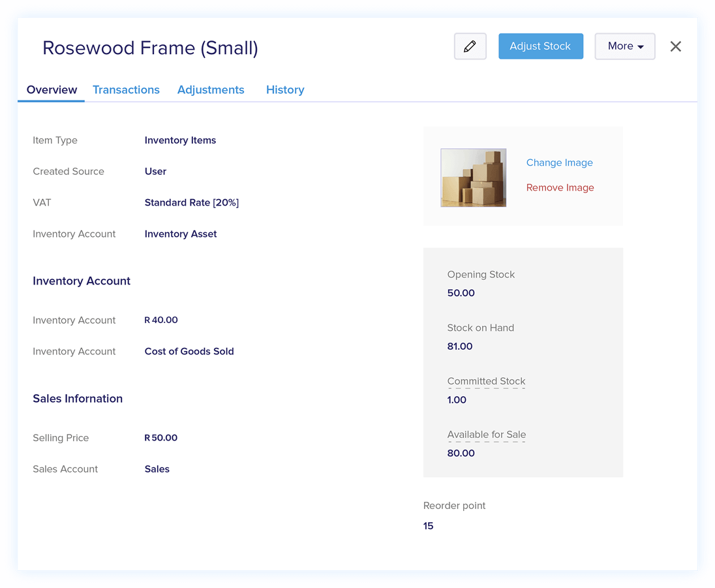Image resolution: width=715 pixels, height=588 pixels.
Task: Click the cardboard boxes item thumbnail
Action: pos(473,178)
